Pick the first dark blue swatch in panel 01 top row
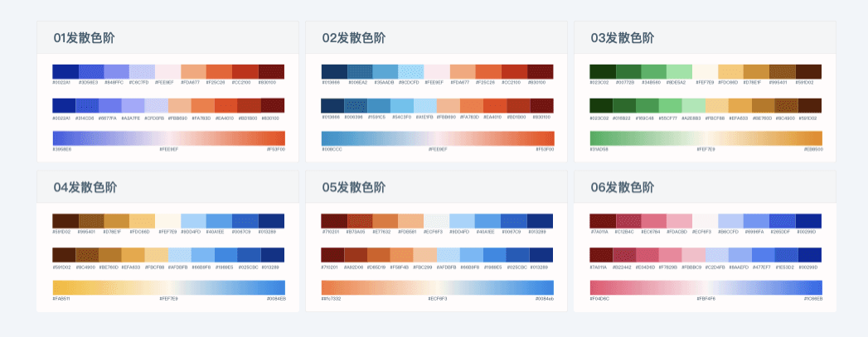Viewport: 868px width, 337px height. click(x=65, y=72)
